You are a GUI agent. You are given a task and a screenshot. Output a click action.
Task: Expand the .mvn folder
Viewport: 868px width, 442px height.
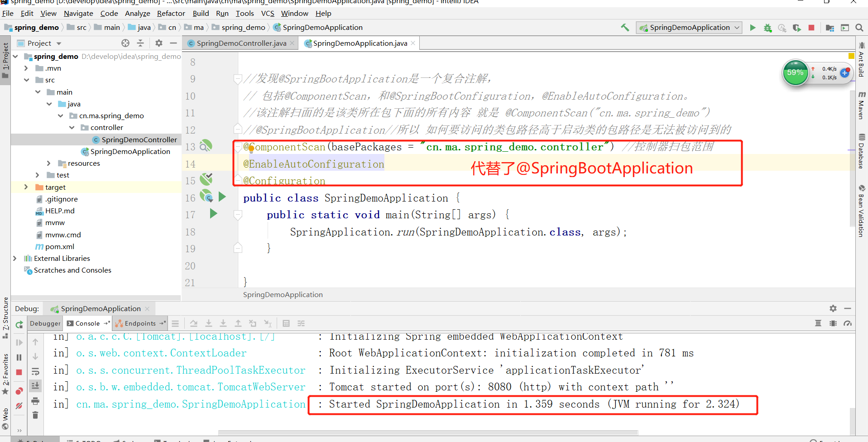(x=26, y=68)
